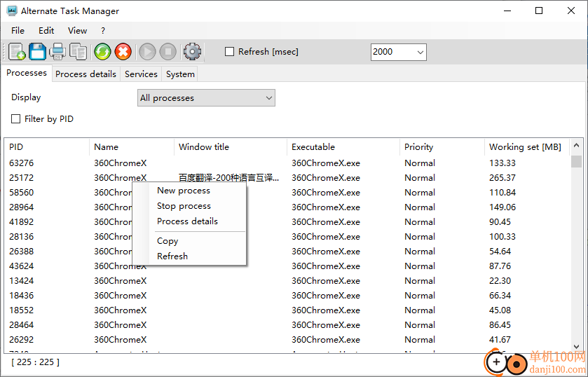The width and height of the screenshot is (588, 377).
Task: Sort by the Executable column header
Action: (343, 147)
